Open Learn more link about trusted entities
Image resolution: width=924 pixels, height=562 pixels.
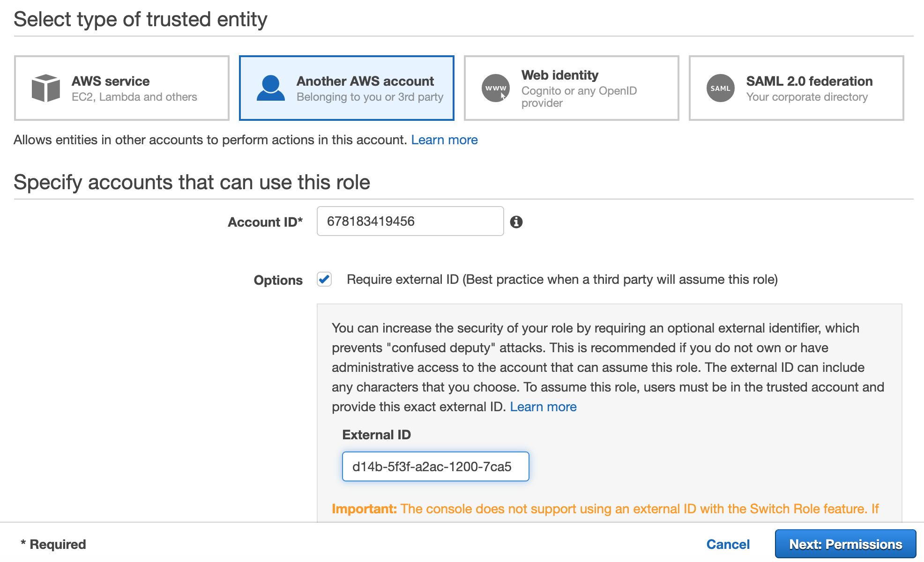pos(444,140)
